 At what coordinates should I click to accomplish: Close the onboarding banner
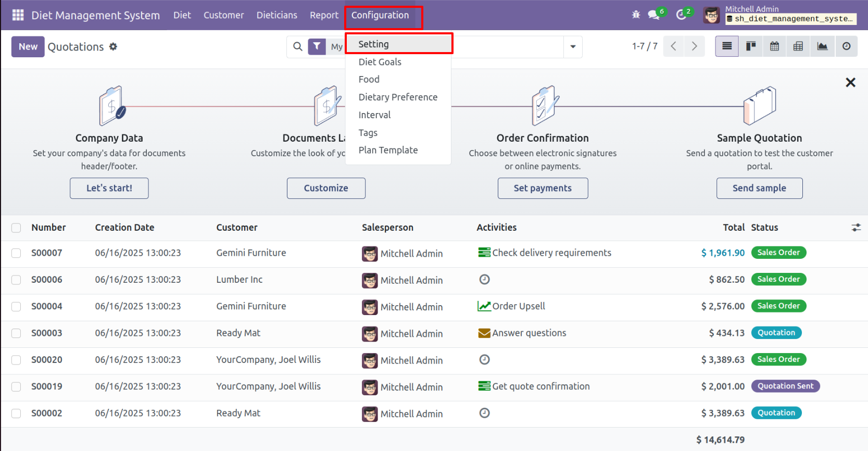[850, 82]
